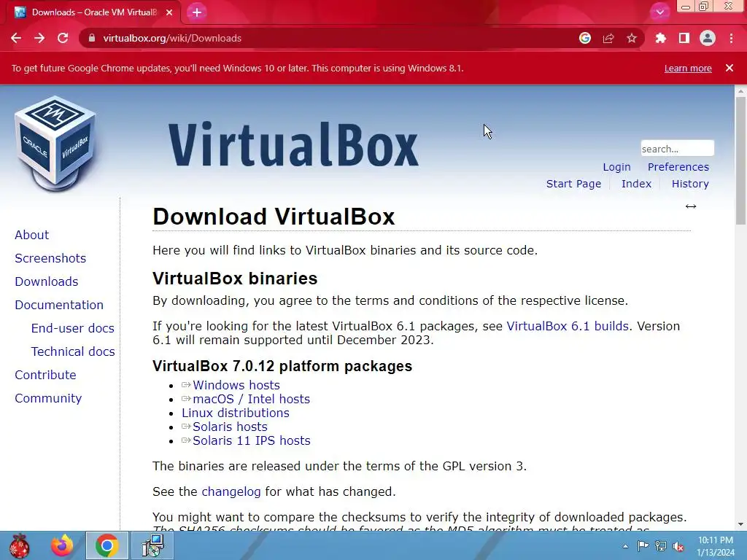The width and height of the screenshot is (747, 560).
Task: Open the Linux distributions link
Action: pos(236,413)
